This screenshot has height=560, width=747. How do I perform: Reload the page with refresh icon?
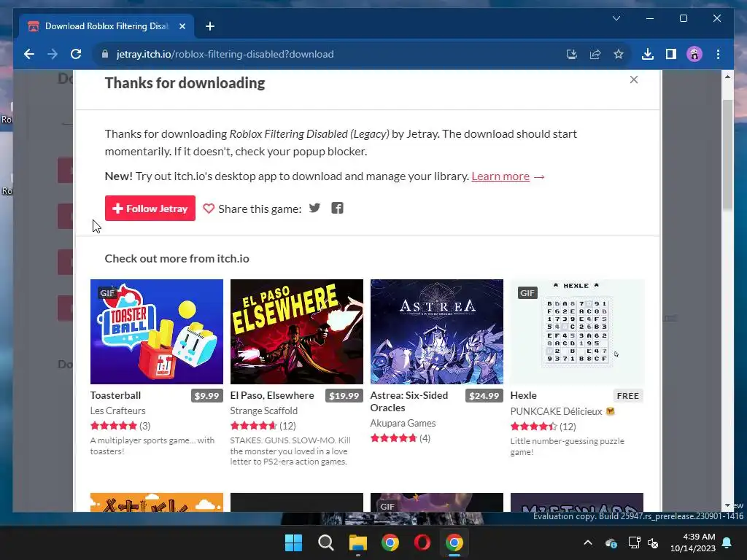click(x=76, y=54)
